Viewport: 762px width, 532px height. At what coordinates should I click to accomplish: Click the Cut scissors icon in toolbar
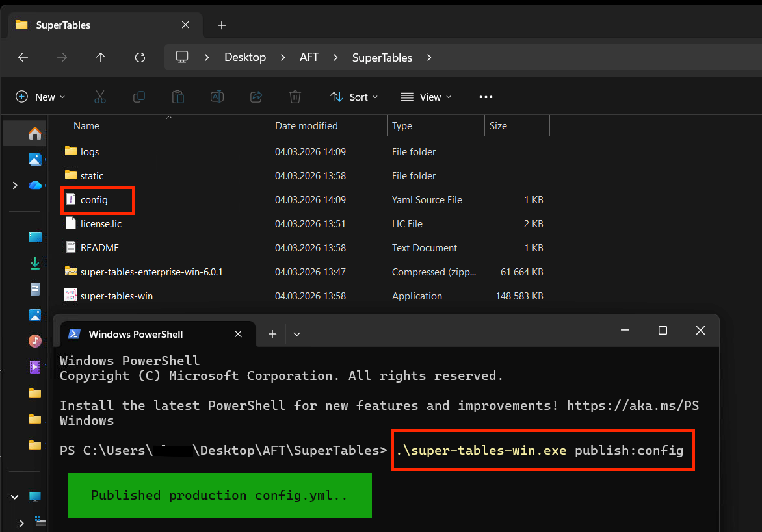point(100,97)
